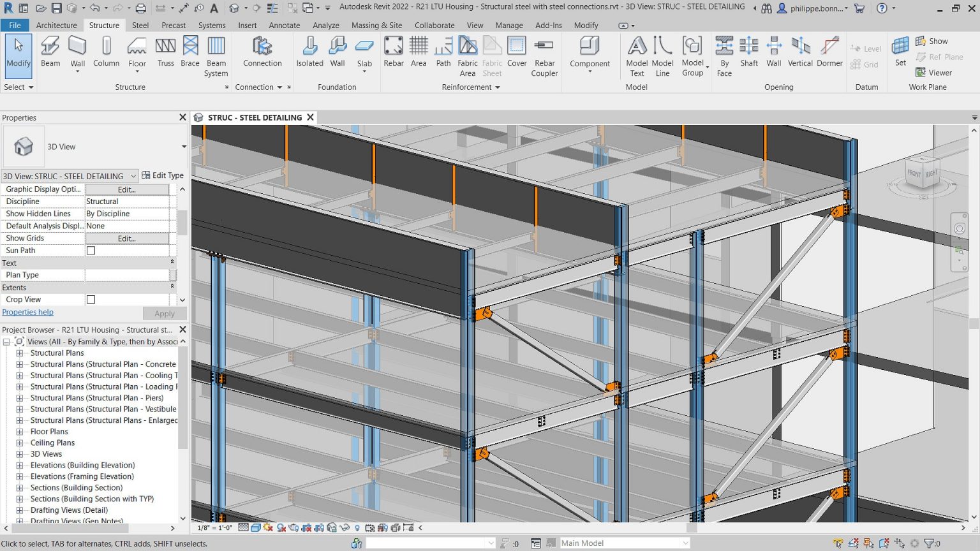Open the 3D View type selector dropdown
Screen dimensions: 980x551
(x=132, y=175)
